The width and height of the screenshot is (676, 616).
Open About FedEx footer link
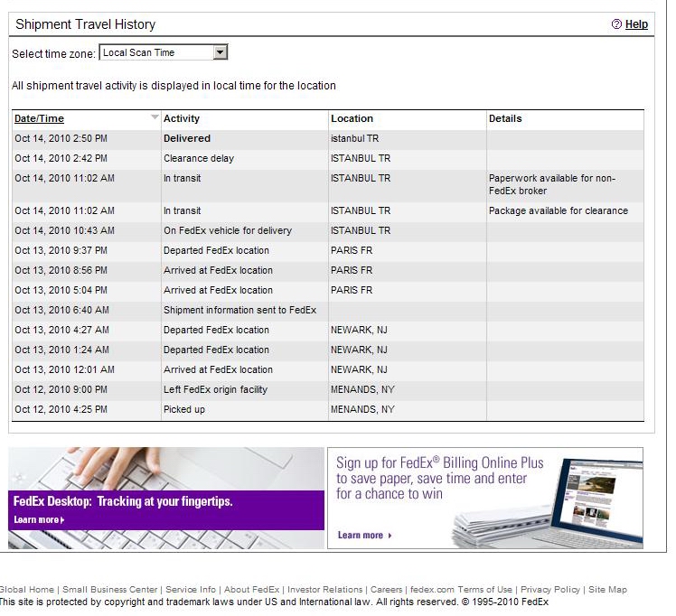click(x=252, y=589)
